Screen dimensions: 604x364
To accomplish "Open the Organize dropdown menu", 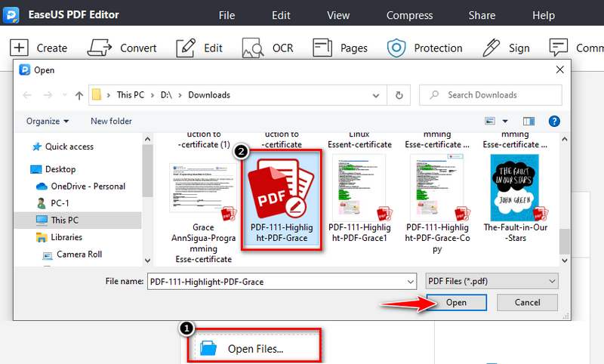I will coord(48,121).
